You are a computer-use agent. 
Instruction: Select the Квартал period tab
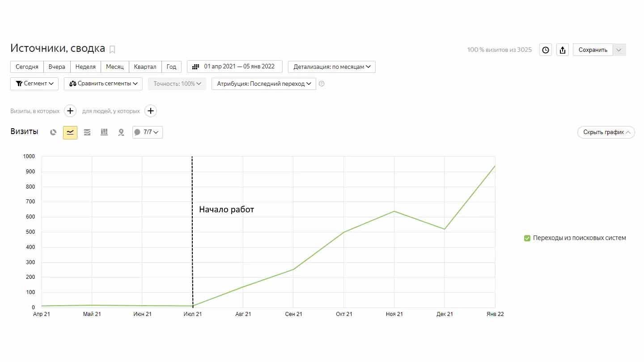click(x=145, y=67)
